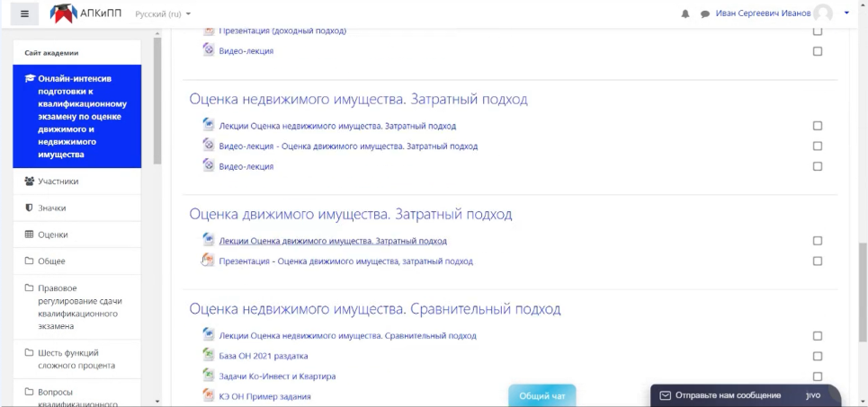Click the user profile avatar picture
Screen dimensions: 868x407
coord(822,13)
